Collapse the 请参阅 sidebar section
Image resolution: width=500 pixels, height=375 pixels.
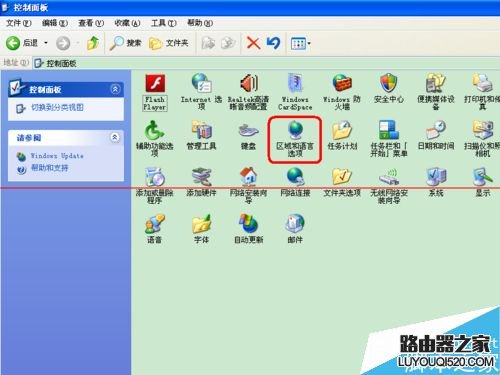click(x=115, y=137)
